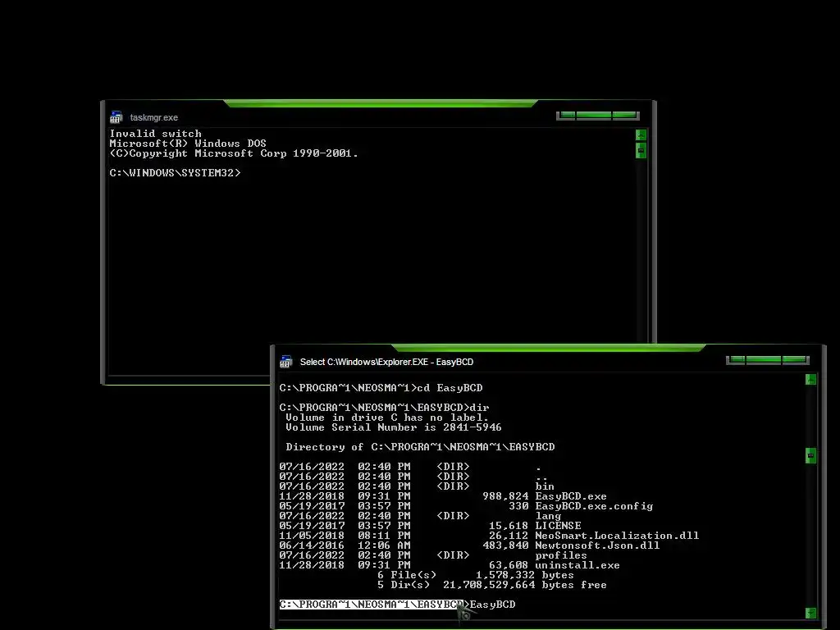Click the file size 15,618
Image resolution: width=840 pixels, height=630 pixels.
coord(509,526)
